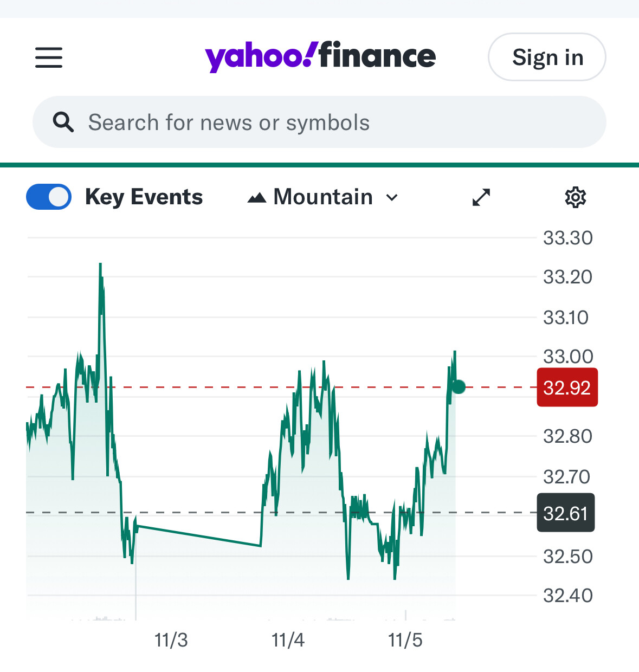Click the search magnifier icon
Viewport: 639px width, 672px height.
(x=63, y=122)
